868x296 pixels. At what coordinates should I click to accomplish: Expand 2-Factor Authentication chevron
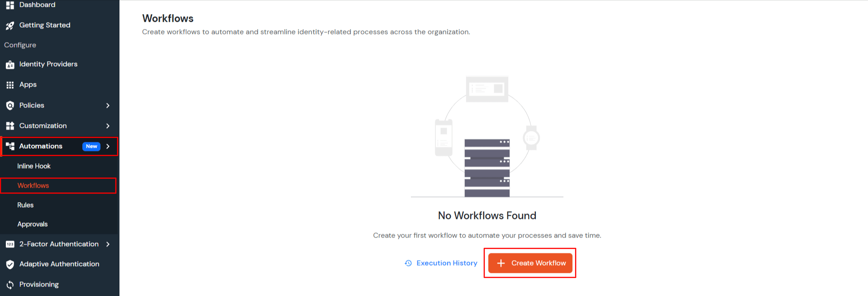coord(108,244)
